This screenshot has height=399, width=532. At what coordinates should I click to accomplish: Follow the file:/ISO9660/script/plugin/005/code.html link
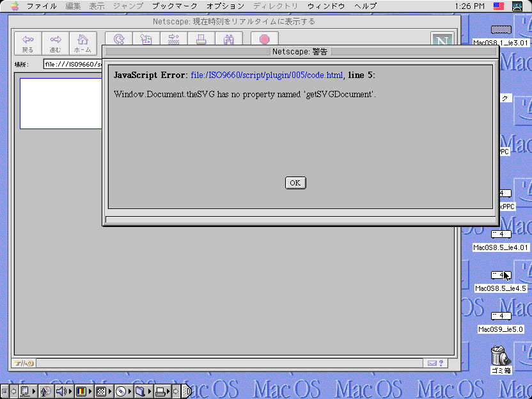coord(267,75)
